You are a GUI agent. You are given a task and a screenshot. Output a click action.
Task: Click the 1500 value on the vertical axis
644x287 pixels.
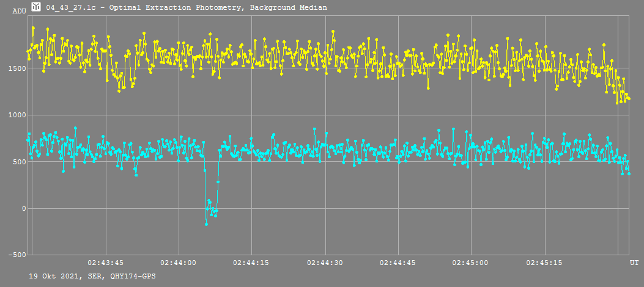(x=17, y=68)
